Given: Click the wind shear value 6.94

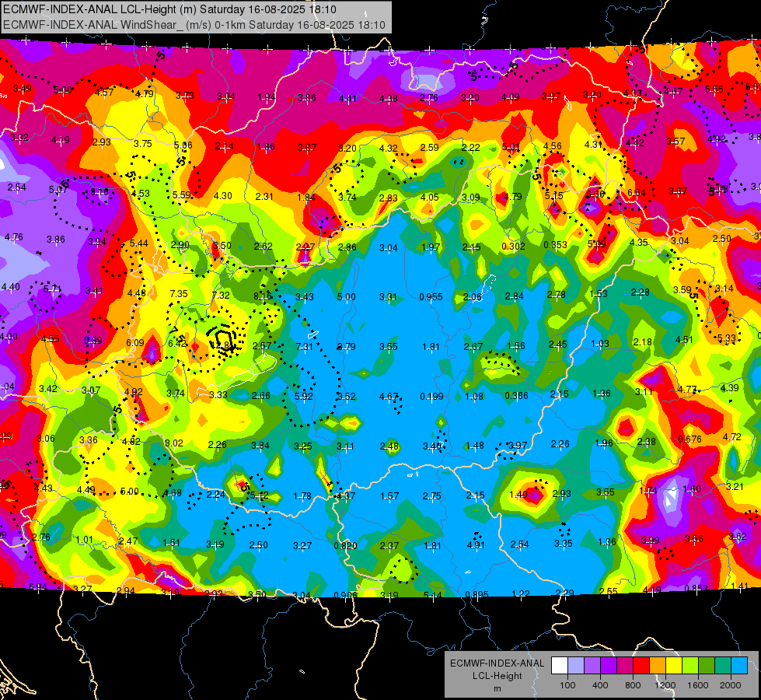Looking at the screenshot, I should coord(38,586).
